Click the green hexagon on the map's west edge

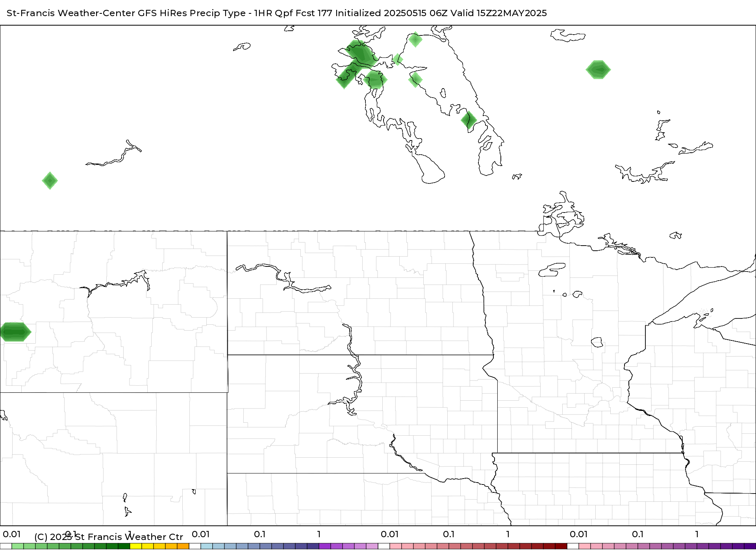pos(15,332)
